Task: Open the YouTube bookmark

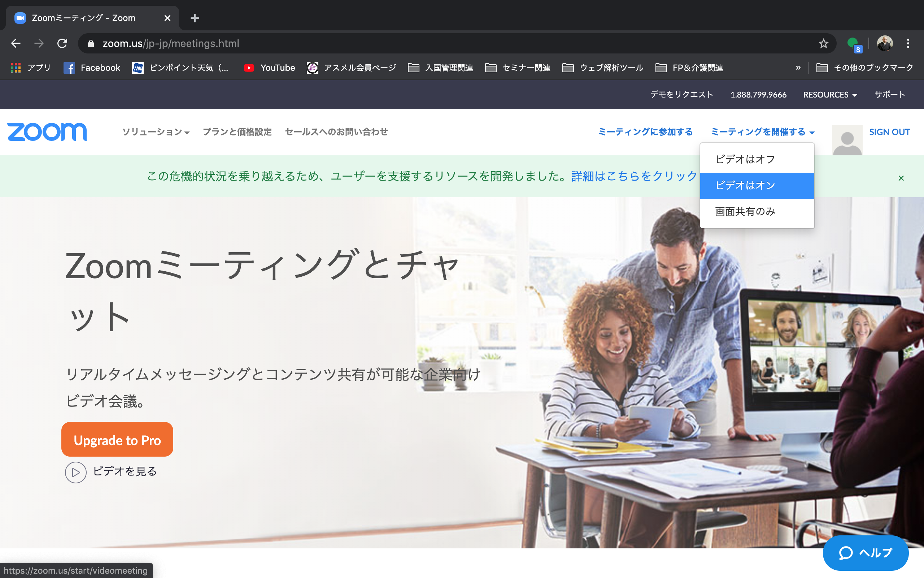Action: (x=270, y=68)
